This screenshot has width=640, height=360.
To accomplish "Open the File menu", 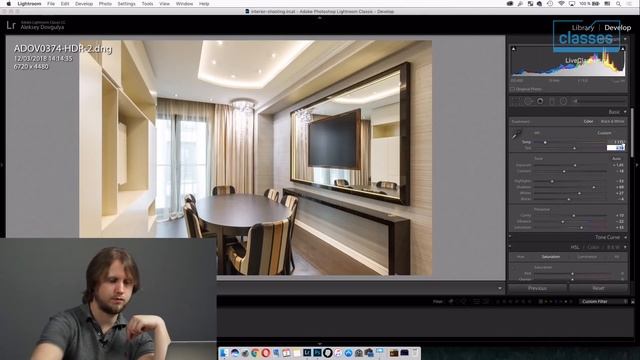I will click(x=51, y=4).
